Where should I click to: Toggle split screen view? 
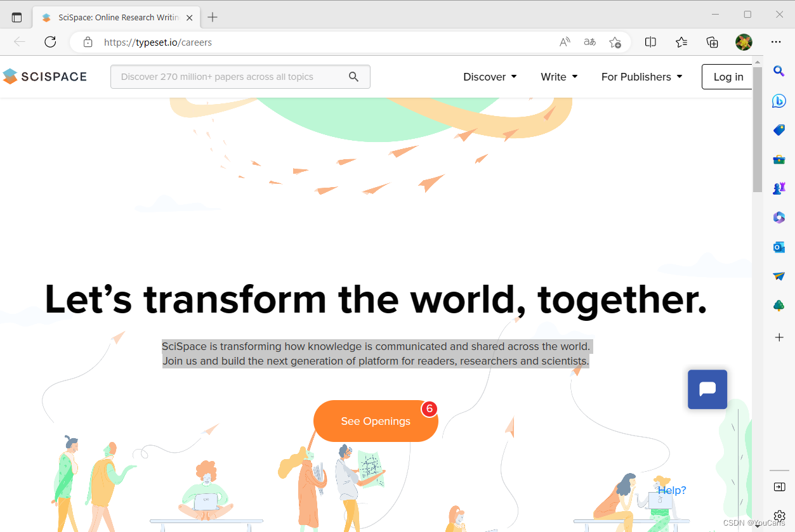click(650, 42)
